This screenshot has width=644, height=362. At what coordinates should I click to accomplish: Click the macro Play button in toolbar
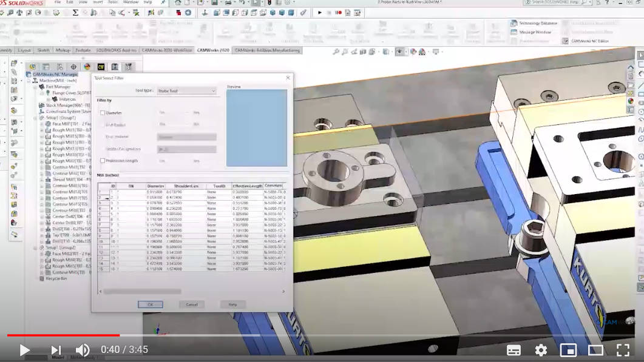[319, 13]
